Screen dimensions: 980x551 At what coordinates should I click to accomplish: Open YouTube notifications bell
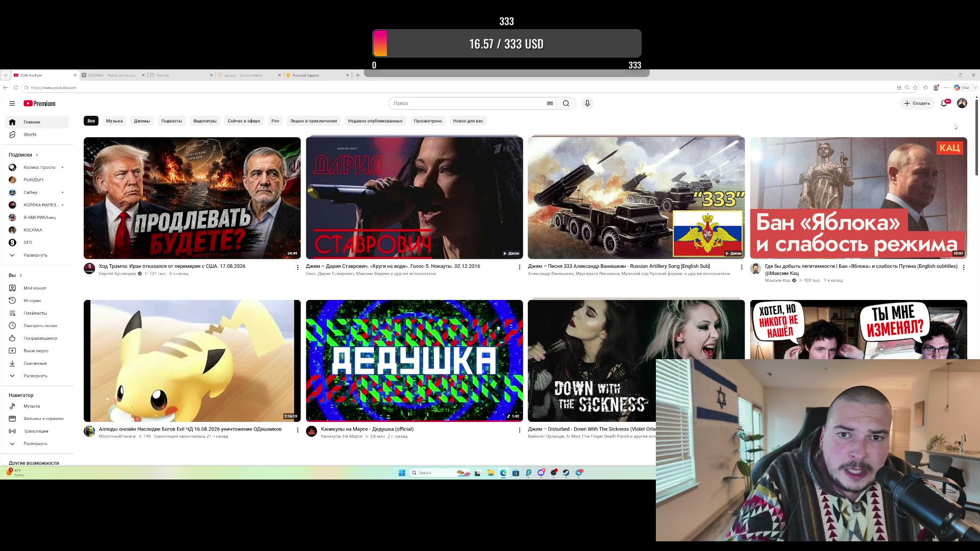tap(944, 104)
